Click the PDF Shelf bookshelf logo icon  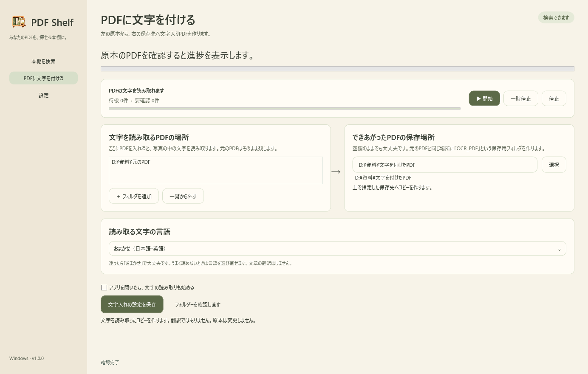pyautogui.click(x=19, y=22)
